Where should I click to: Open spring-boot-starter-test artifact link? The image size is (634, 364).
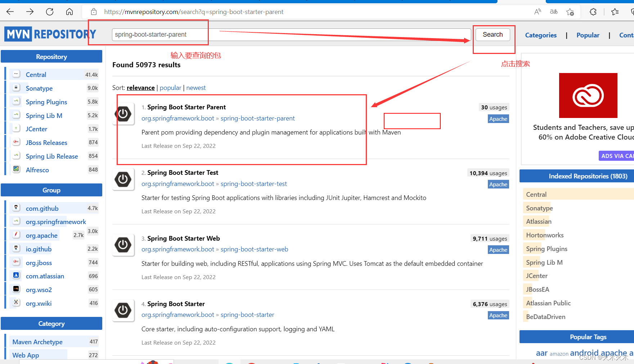[x=254, y=184]
